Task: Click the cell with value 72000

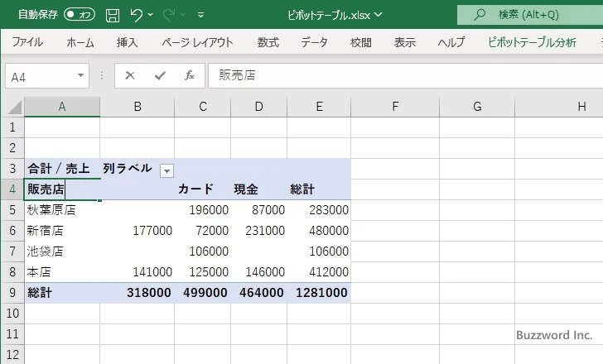Action: point(203,231)
